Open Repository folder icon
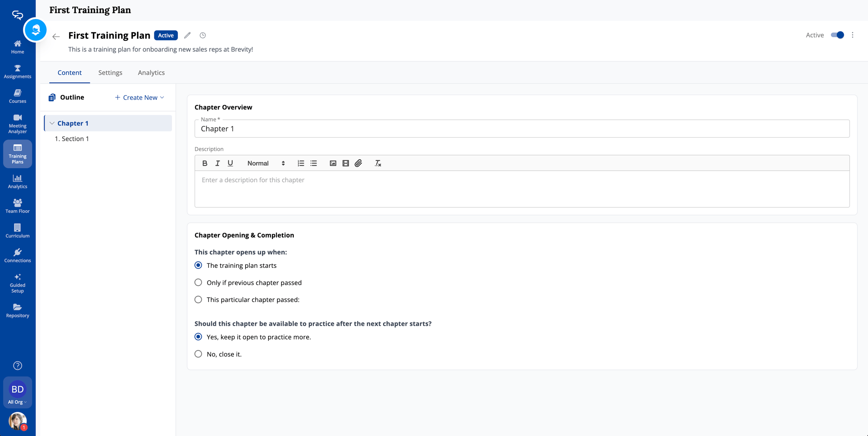This screenshot has height=436, width=868. [17, 307]
